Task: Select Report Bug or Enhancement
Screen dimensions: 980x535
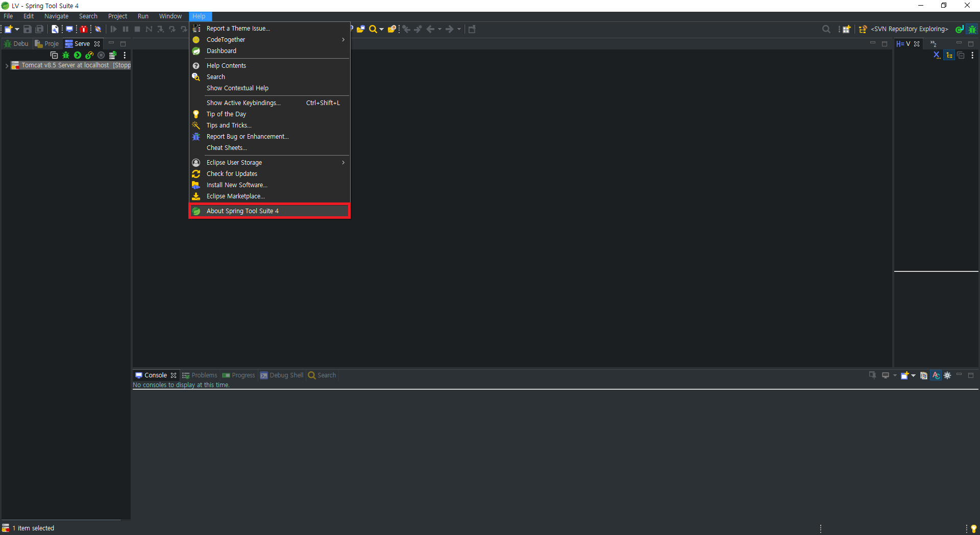Action: (269, 137)
